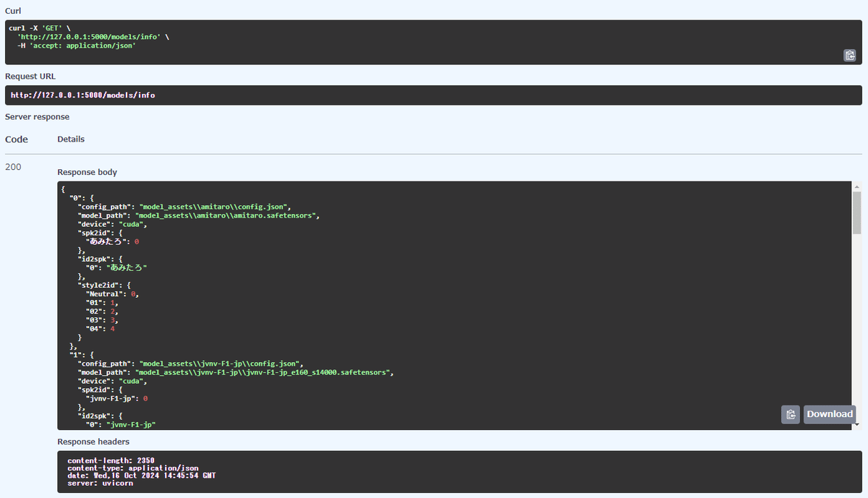Click the "0": "jvnv-F1-jp" id2spk entry
The image size is (868, 498).
point(122,424)
